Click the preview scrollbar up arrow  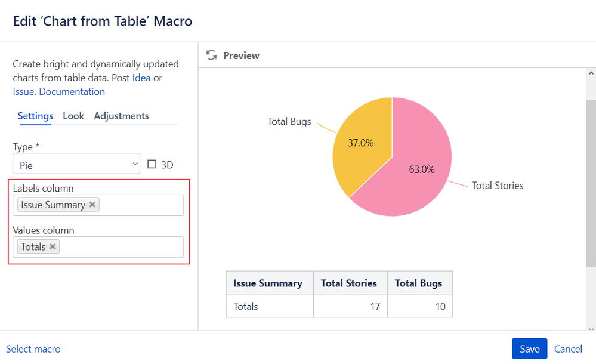(591, 73)
